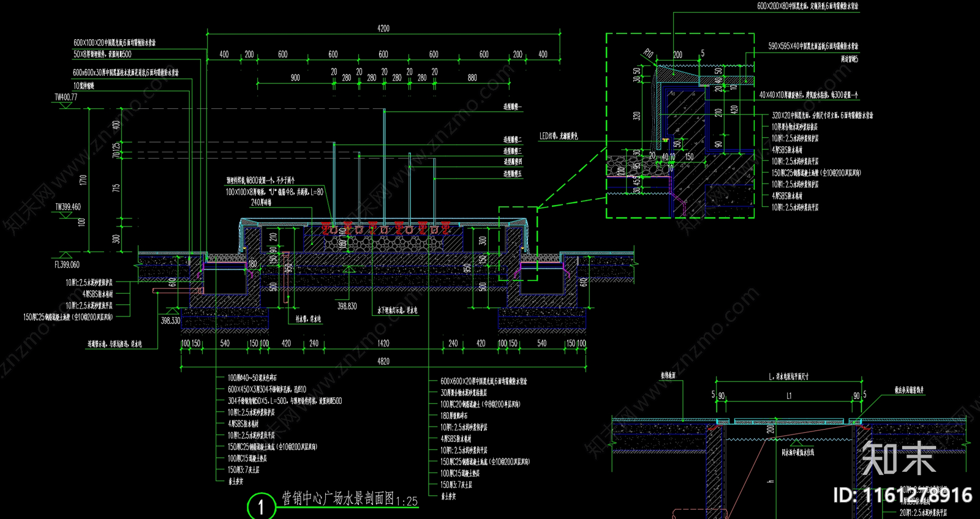Click the vertical dimension "420" in the enlarged detail
The width and height of the screenshot is (980, 519).
[x=734, y=110]
